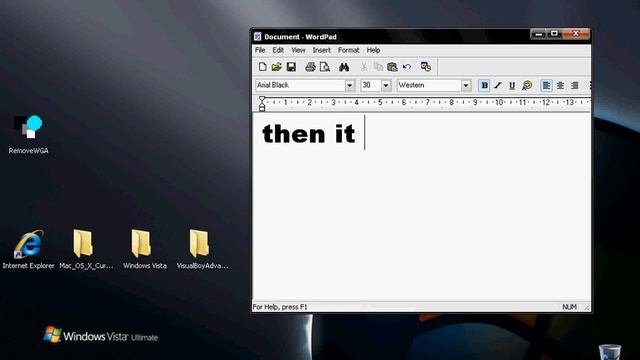The height and width of the screenshot is (360, 640).
Task: Close the WordPad window
Action: tap(576, 34)
